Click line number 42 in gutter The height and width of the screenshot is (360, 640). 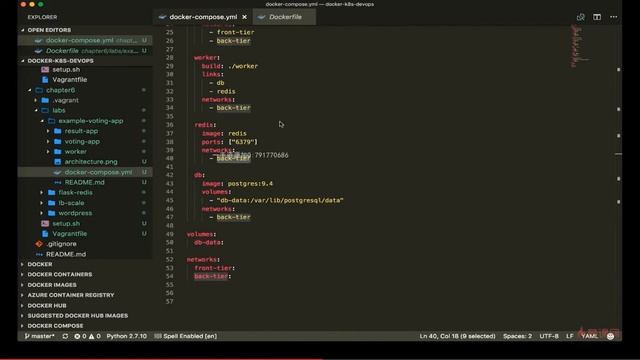169,175
